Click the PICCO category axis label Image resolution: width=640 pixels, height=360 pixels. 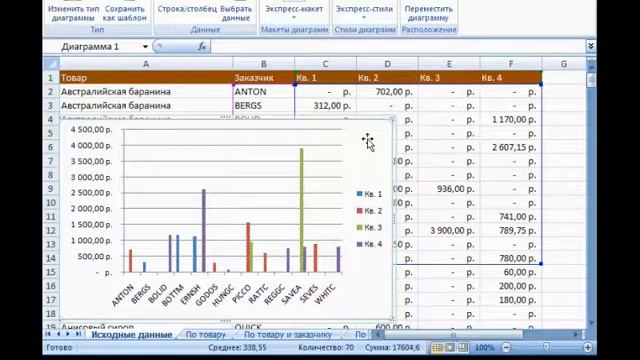(241, 294)
